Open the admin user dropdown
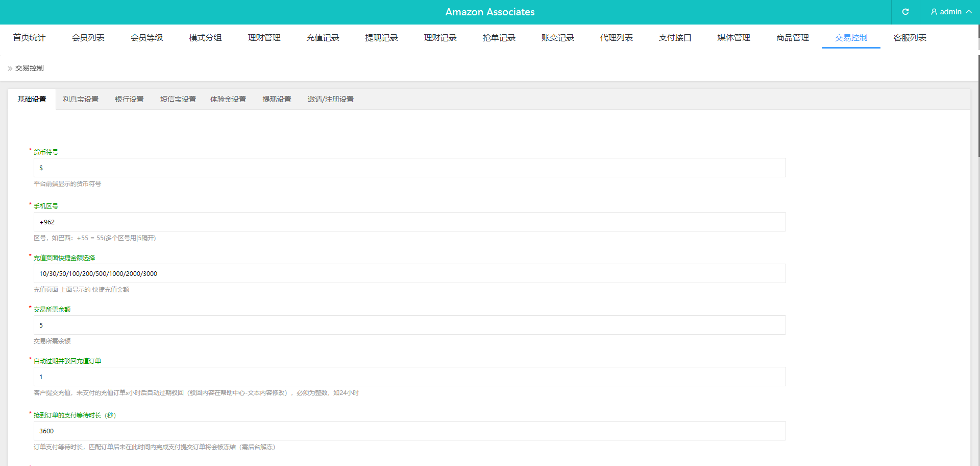Image resolution: width=980 pixels, height=466 pixels. point(950,12)
